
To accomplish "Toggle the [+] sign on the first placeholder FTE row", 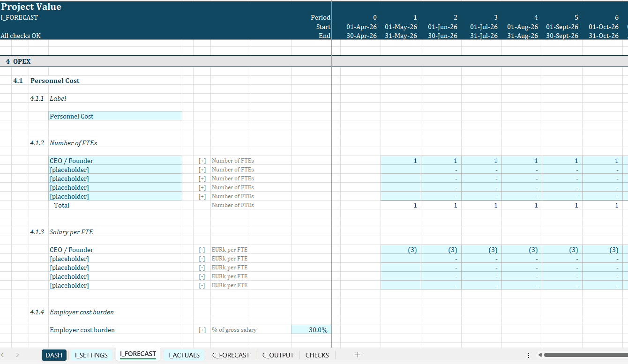I will pos(202,169).
